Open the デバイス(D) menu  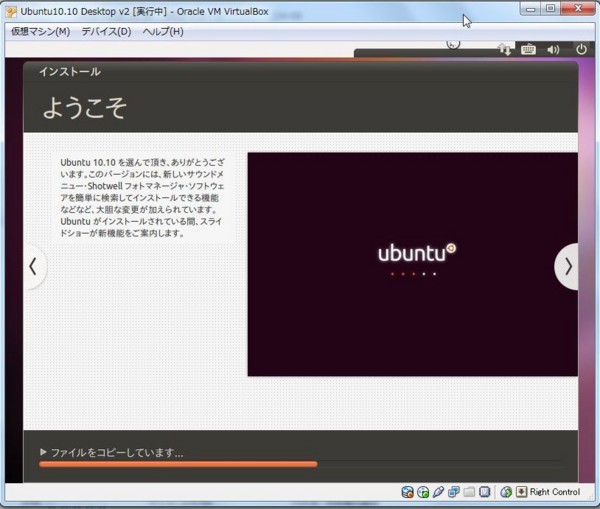106,31
